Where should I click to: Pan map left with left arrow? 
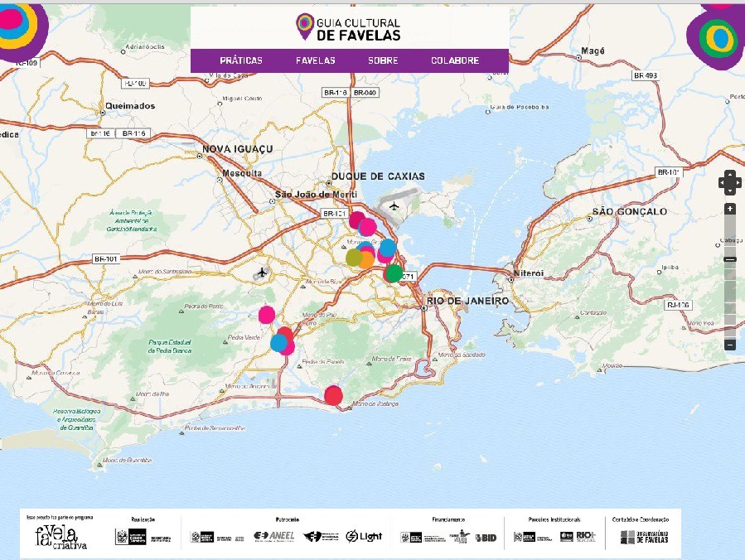coord(722,183)
